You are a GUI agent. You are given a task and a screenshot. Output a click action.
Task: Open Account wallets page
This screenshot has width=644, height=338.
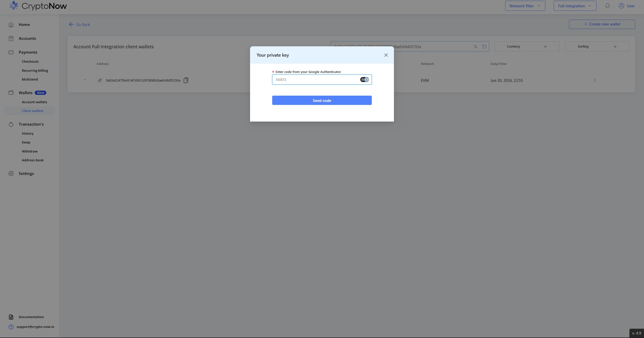click(x=34, y=102)
